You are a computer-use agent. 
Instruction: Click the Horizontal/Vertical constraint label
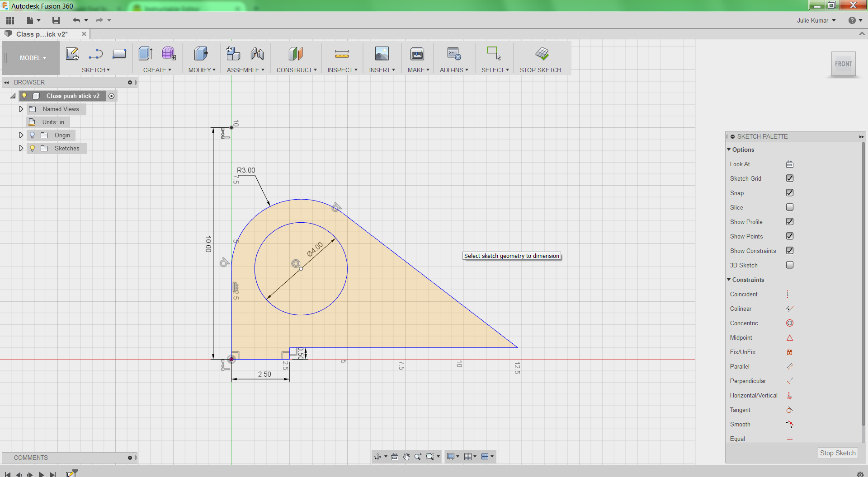[754, 395]
